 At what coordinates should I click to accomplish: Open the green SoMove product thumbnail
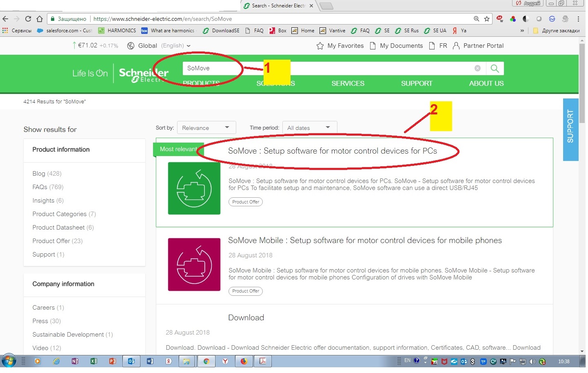click(x=195, y=189)
